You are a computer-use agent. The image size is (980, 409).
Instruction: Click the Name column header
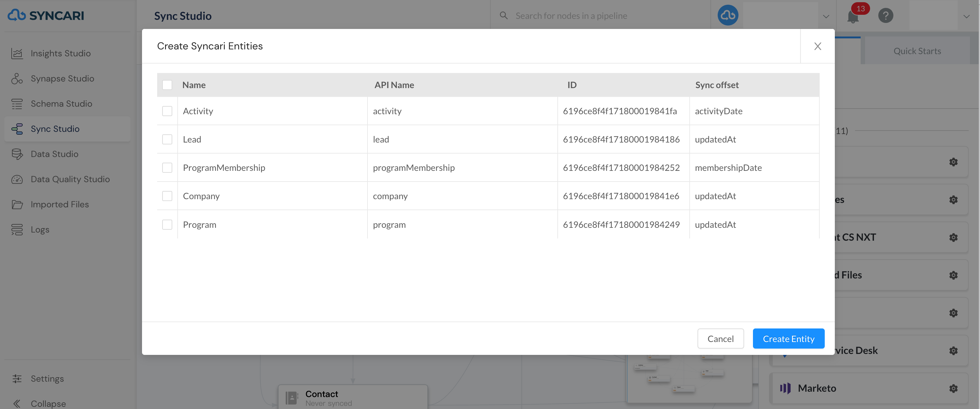194,85
